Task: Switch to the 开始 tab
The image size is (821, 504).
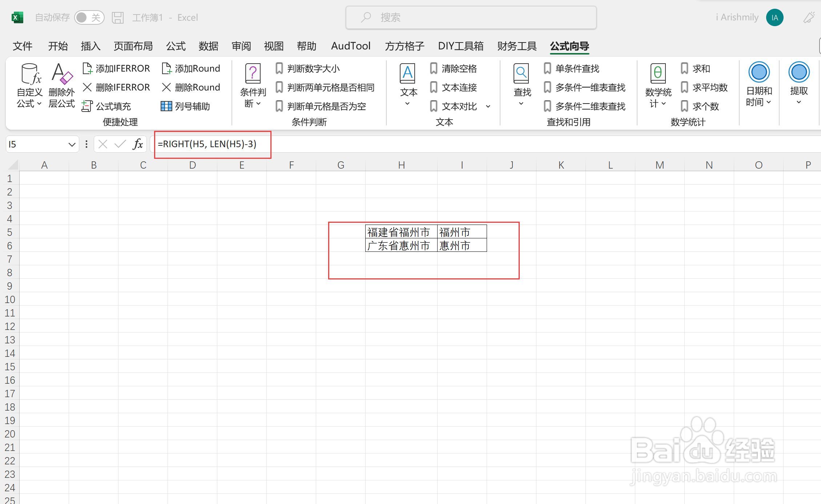Action: pos(58,46)
